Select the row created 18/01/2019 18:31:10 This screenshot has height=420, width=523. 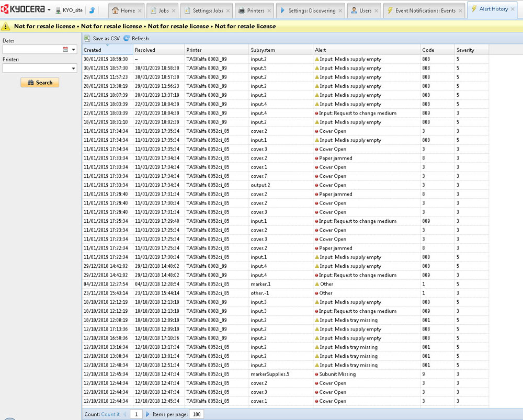click(x=286, y=122)
